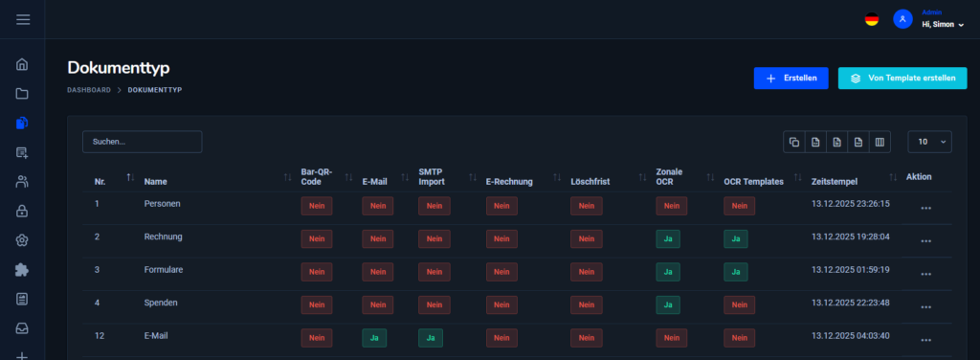Go to DASHBOARD breadcrumb link

(89, 90)
